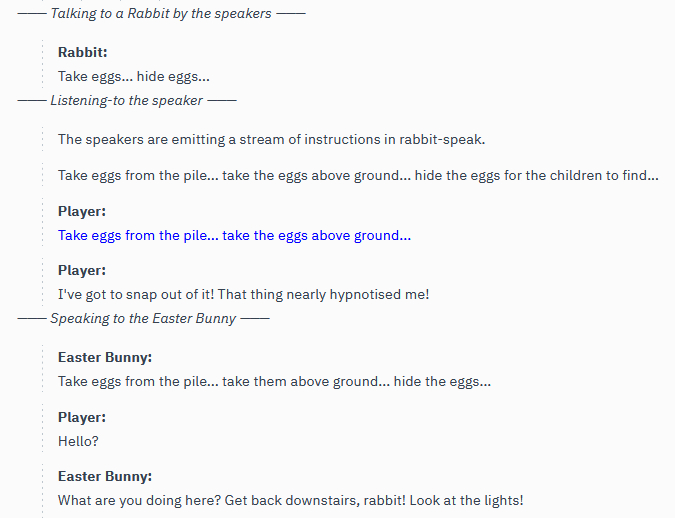Click the 'Listening-to the speaker' section heading

(x=127, y=100)
